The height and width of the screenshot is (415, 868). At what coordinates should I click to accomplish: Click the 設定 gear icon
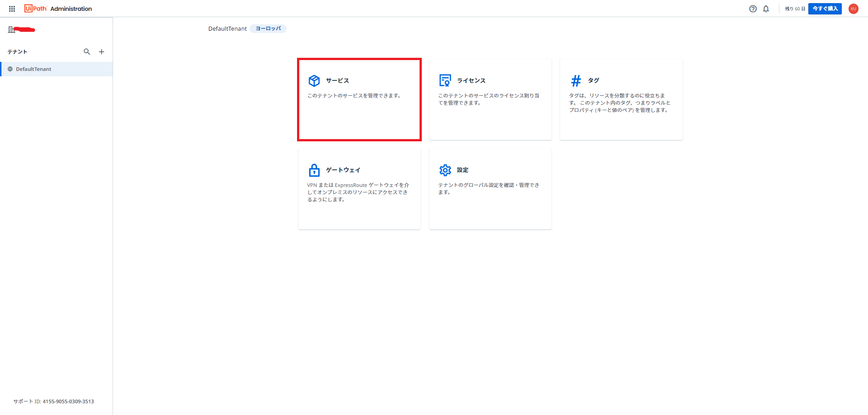click(445, 170)
